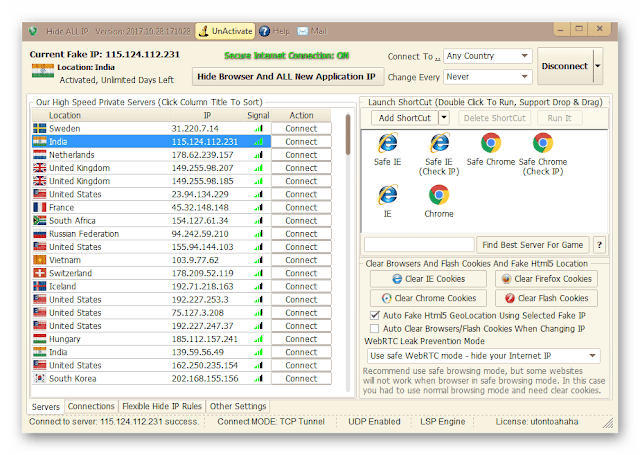This screenshot has height=455, width=640.
Task: Open the Change Every interval dropdown
Action: coord(488,77)
